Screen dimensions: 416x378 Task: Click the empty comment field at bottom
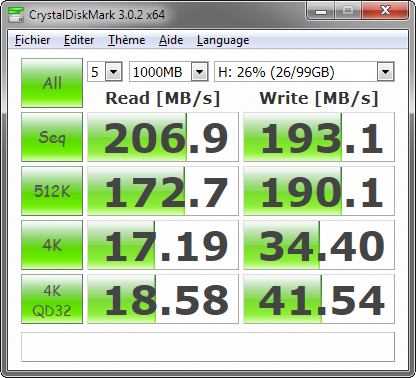[x=208, y=347]
